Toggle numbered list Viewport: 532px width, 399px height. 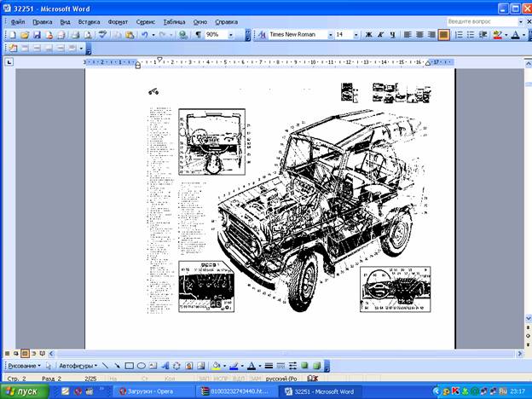(459, 35)
